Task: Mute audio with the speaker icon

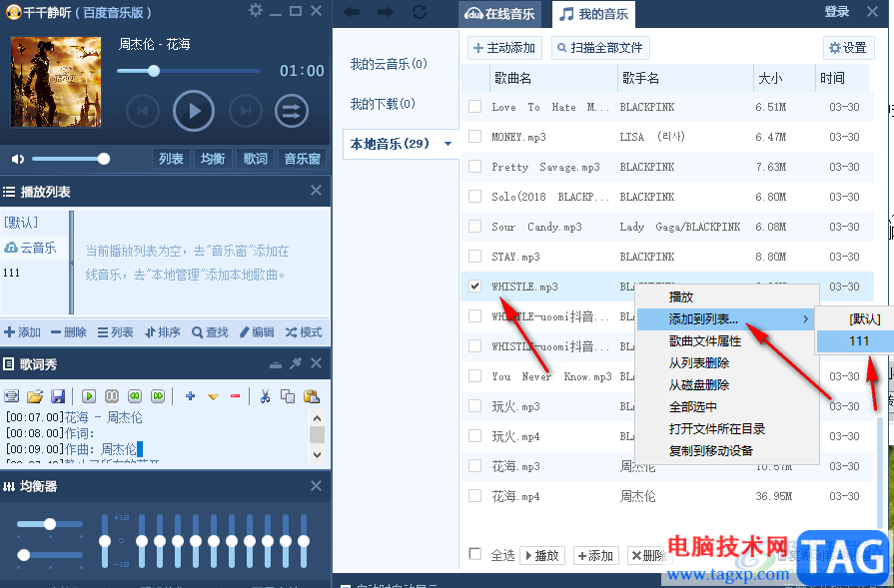Action: 18,159
